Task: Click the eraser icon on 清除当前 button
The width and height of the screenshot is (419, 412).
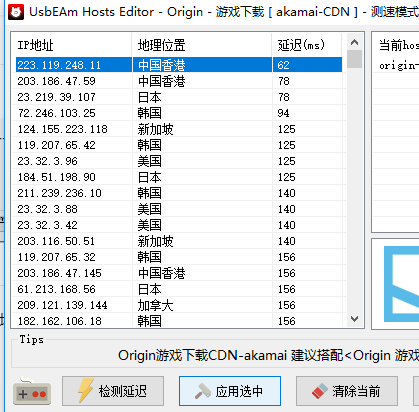Action: click(320, 391)
